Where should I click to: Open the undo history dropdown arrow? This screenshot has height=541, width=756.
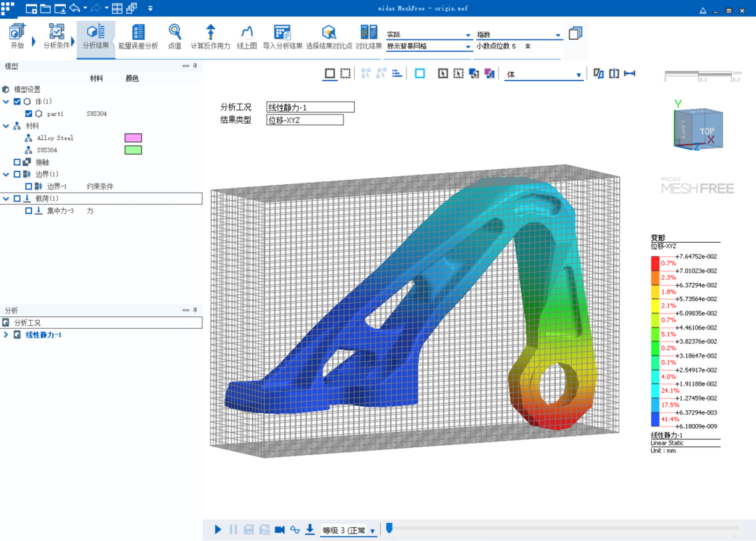[x=85, y=8]
